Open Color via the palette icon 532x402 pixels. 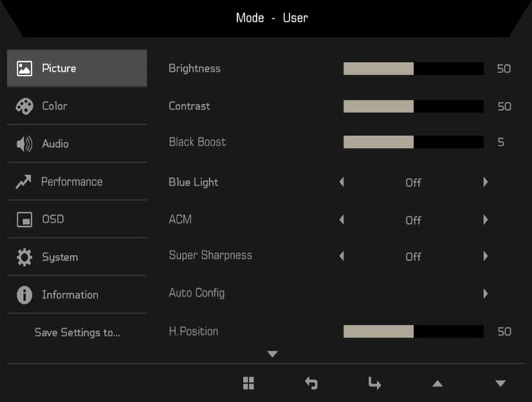pyautogui.click(x=24, y=106)
